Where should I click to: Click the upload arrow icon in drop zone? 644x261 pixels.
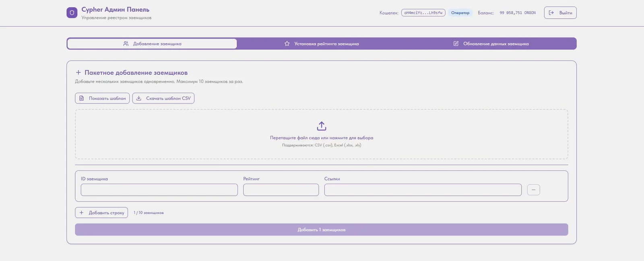(x=321, y=126)
